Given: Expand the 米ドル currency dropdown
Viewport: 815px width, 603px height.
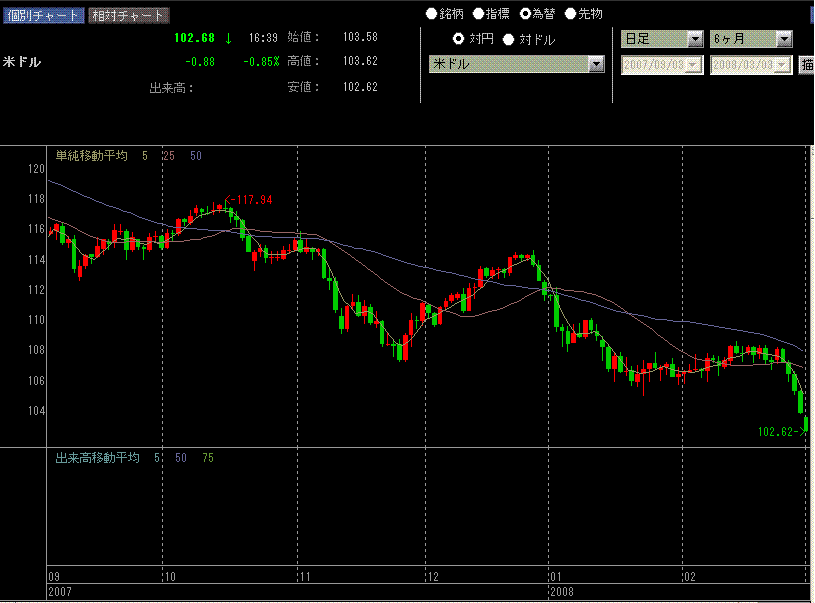Looking at the screenshot, I should [x=596, y=64].
